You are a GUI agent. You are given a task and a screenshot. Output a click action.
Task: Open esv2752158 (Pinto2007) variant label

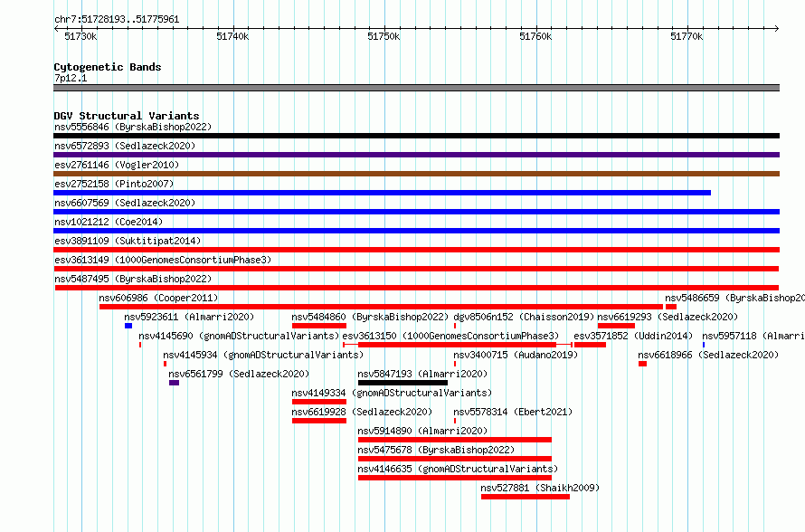coord(114,184)
